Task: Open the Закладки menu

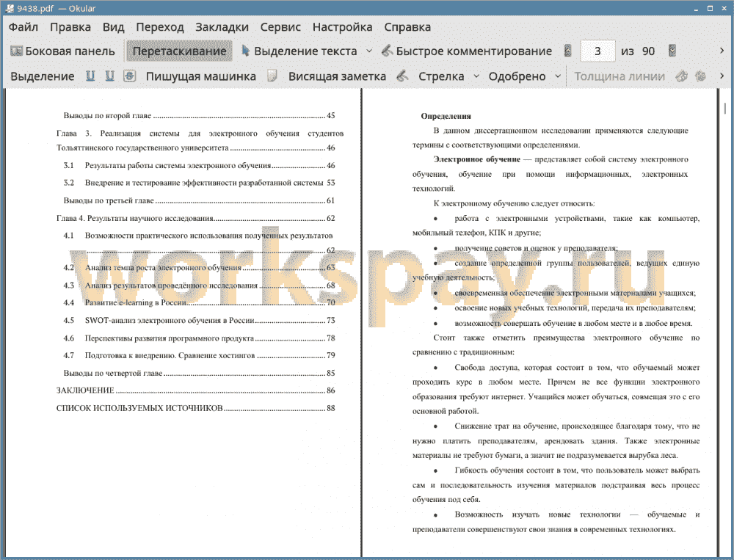Action: point(222,27)
